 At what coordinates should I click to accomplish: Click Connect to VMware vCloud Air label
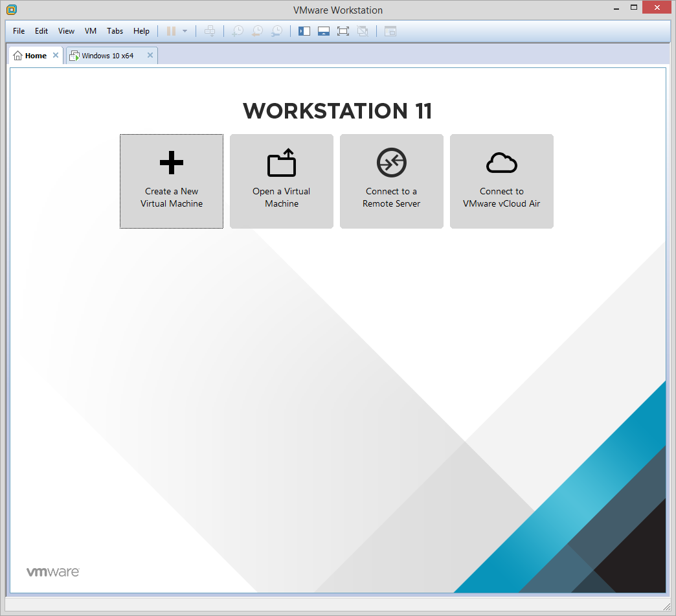(501, 197)
